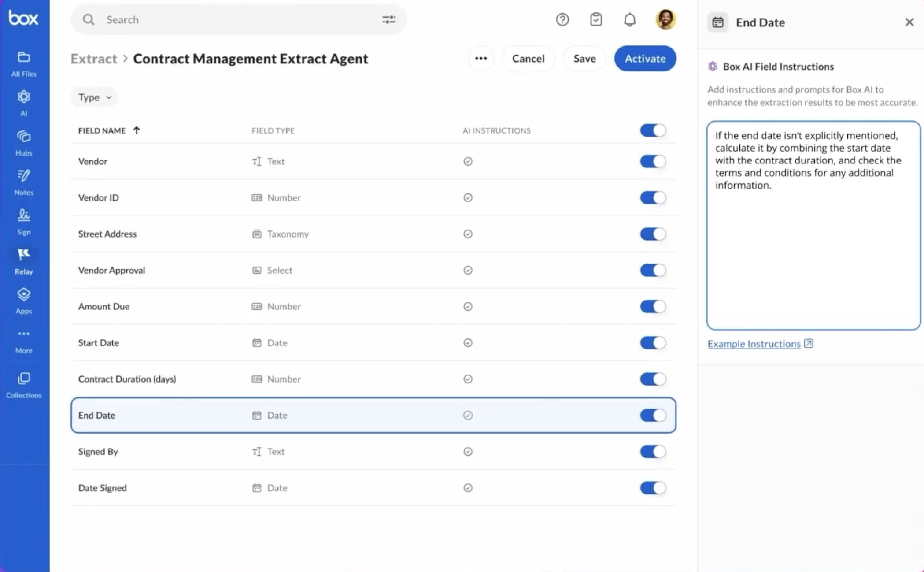Disable the Date Signed field
This screenshot has width=924, height=572.
pyautogui.click(x=653, y=488)
